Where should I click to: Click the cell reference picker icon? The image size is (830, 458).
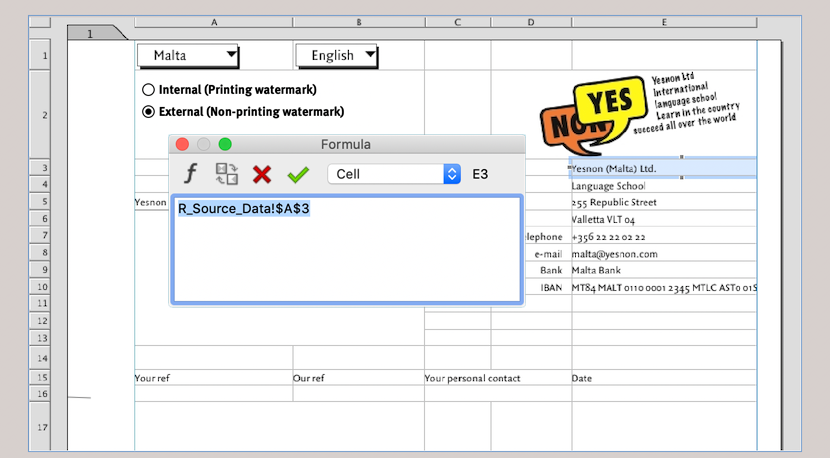point(227,174)
